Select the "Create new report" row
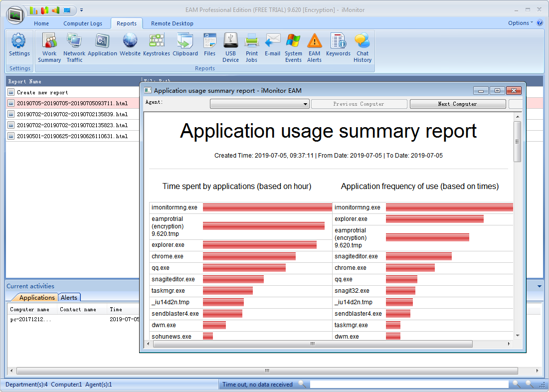The height and width of the screenshot is (392, 549). (73, 92)
